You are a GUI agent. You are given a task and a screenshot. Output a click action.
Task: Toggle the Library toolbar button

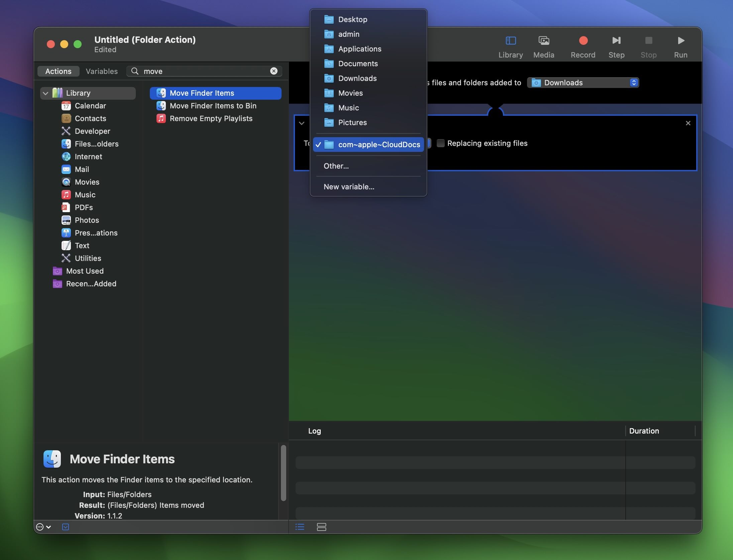coord(510,46)
